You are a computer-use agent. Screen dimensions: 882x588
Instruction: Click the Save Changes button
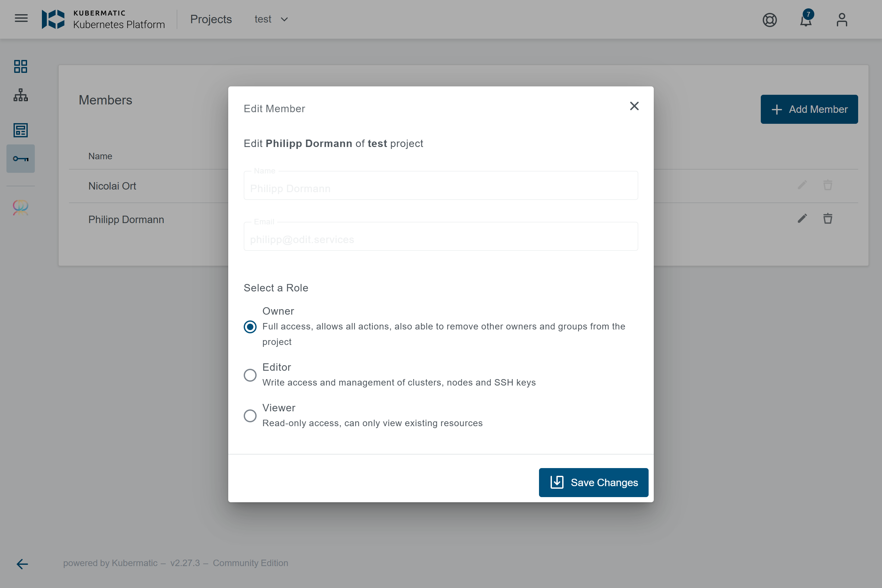[x=593, y=482]
